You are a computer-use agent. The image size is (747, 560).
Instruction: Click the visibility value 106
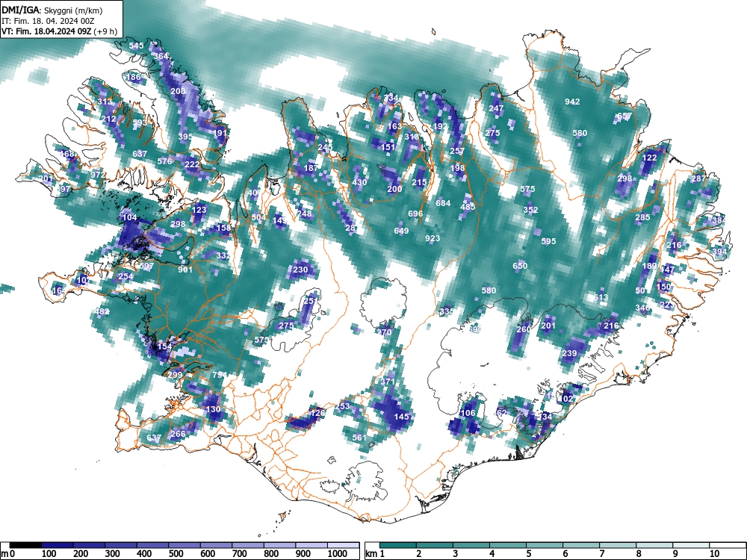coord(468,414)
